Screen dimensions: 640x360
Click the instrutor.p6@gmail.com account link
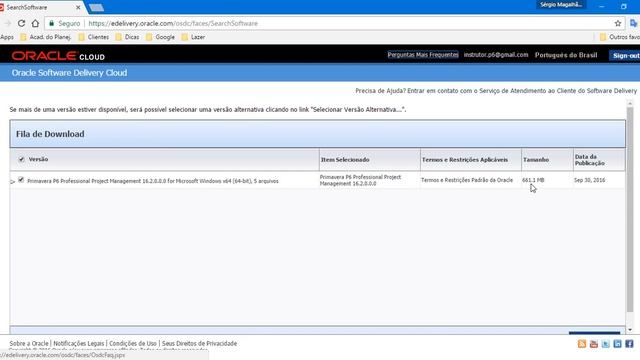pos(496,55)
